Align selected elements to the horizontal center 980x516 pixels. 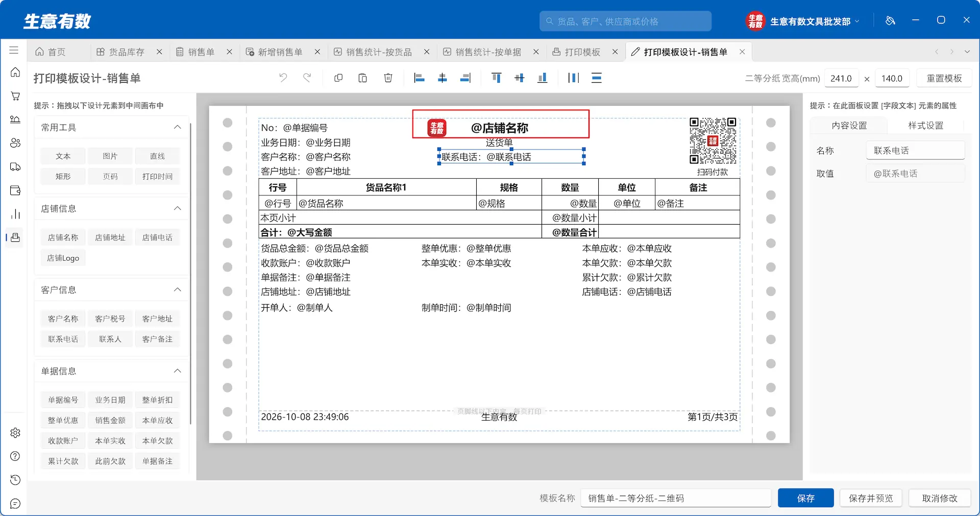[x=443, y=78]
